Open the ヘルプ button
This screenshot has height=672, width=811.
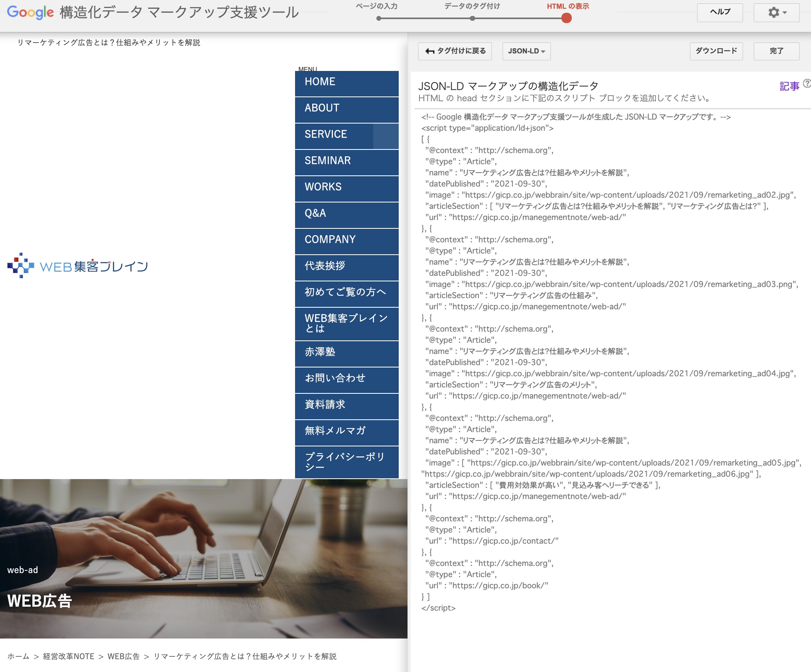click(720, 12)
